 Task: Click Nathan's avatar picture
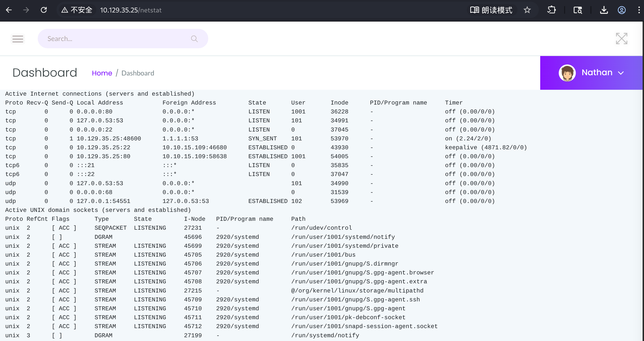click(567, 73)
